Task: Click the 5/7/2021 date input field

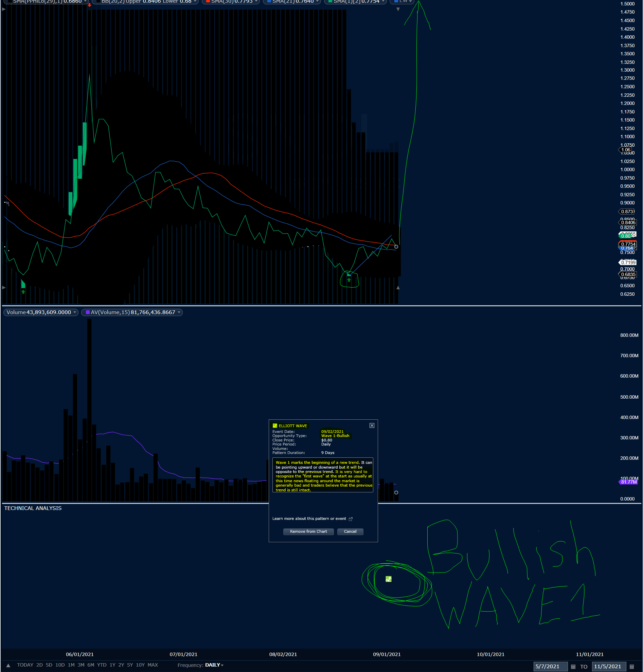Action: (550, 667)
